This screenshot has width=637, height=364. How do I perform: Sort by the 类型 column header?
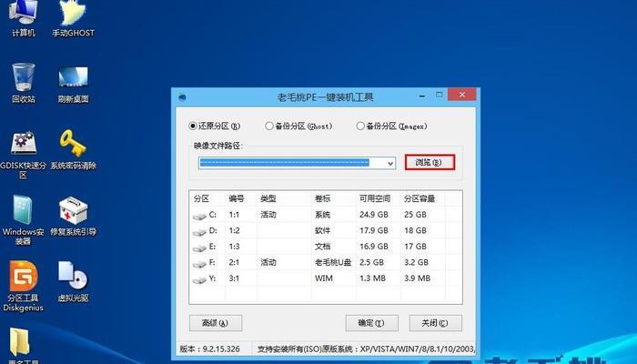[x=268, y=198]
